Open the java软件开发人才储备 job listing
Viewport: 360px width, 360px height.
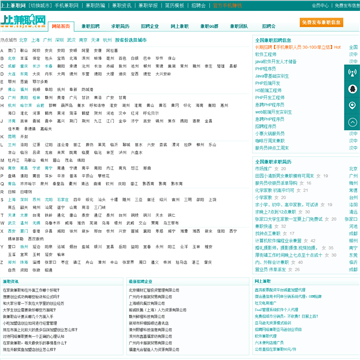[x=276, y=62]
